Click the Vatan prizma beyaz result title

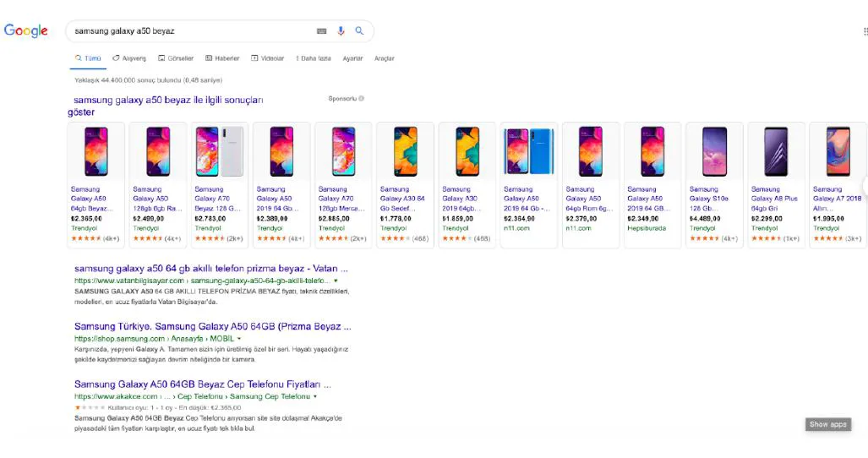coord(211,268)
